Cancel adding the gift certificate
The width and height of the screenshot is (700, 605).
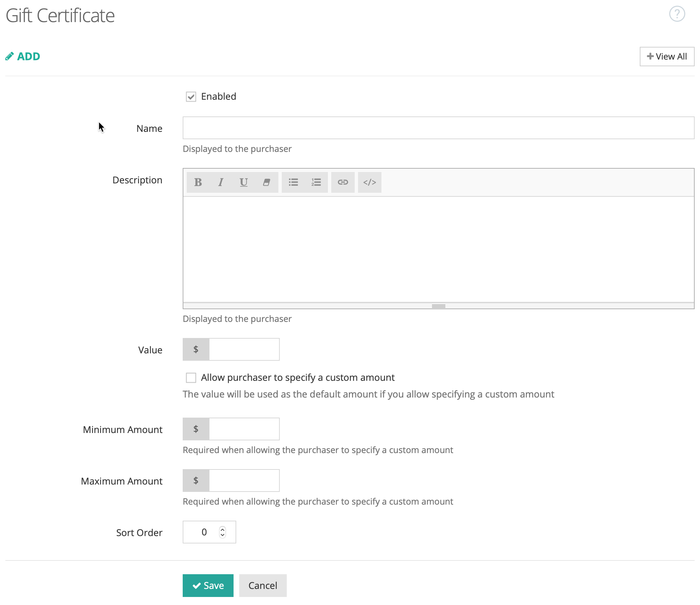(263, 585)
